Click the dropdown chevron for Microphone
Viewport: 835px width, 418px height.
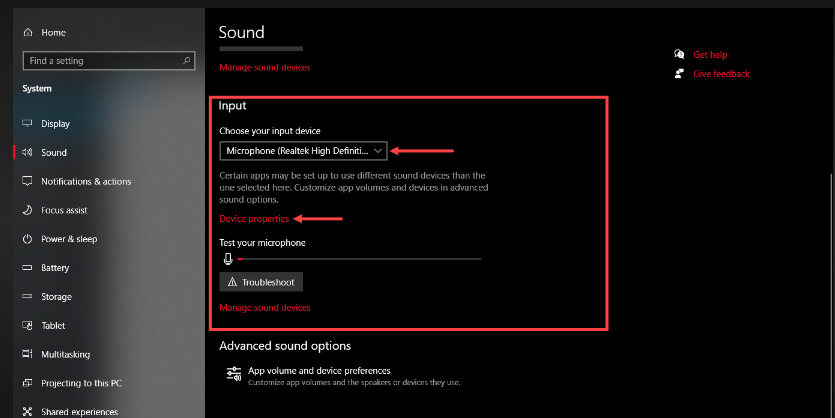tap(377, 151)
